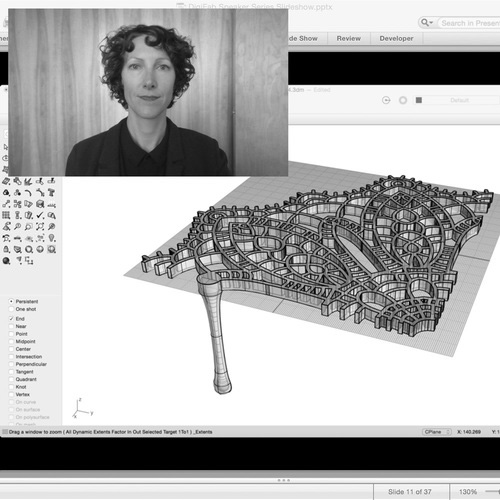Click the padlock lock-objects icon
500x500 pixels.
coord(6,249)
